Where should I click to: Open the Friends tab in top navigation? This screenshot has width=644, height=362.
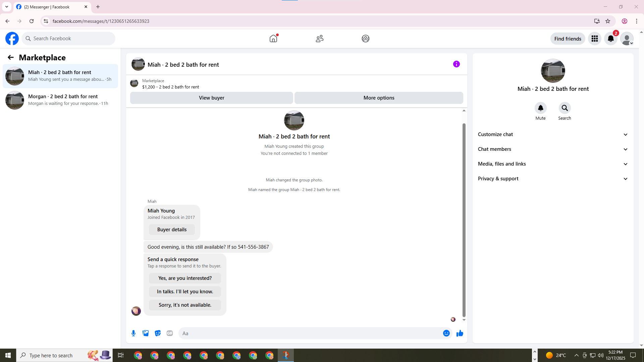point(319,39)
